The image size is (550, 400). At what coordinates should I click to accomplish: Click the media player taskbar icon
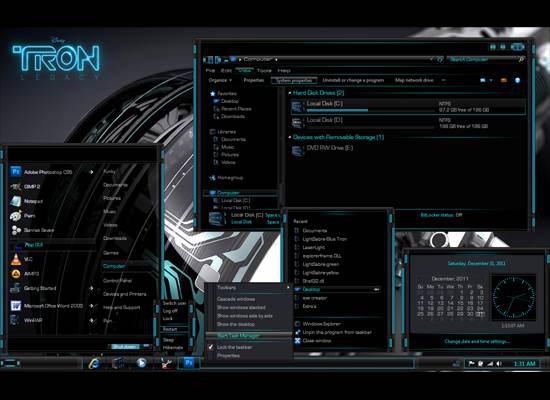(x=141, y=363)
